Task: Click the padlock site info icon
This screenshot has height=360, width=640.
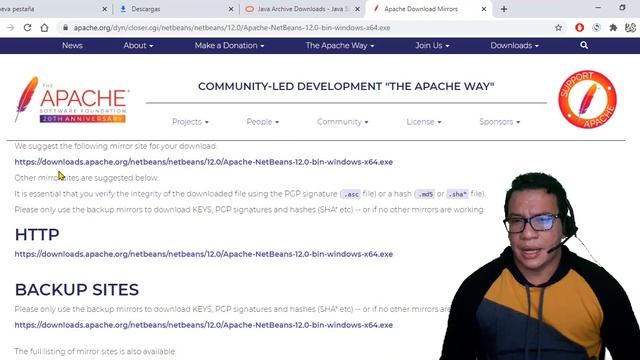Action: pyautogui.click(x=65, y=28)
